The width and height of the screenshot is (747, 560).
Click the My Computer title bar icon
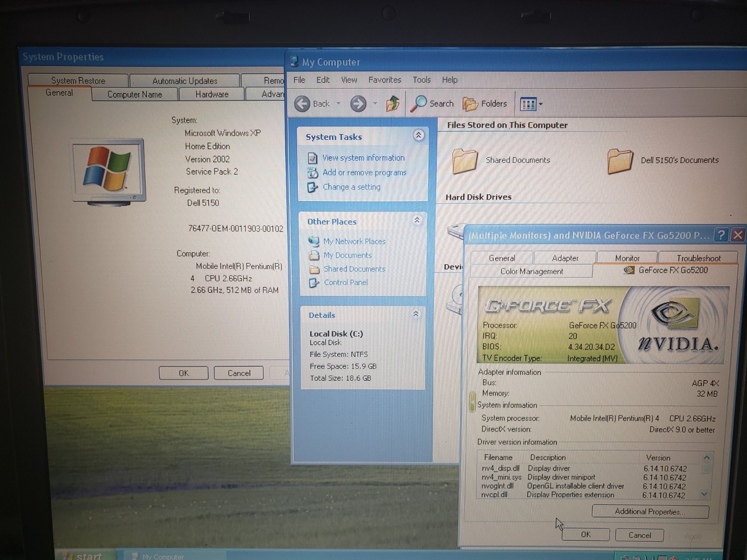[x=294, y=62]
